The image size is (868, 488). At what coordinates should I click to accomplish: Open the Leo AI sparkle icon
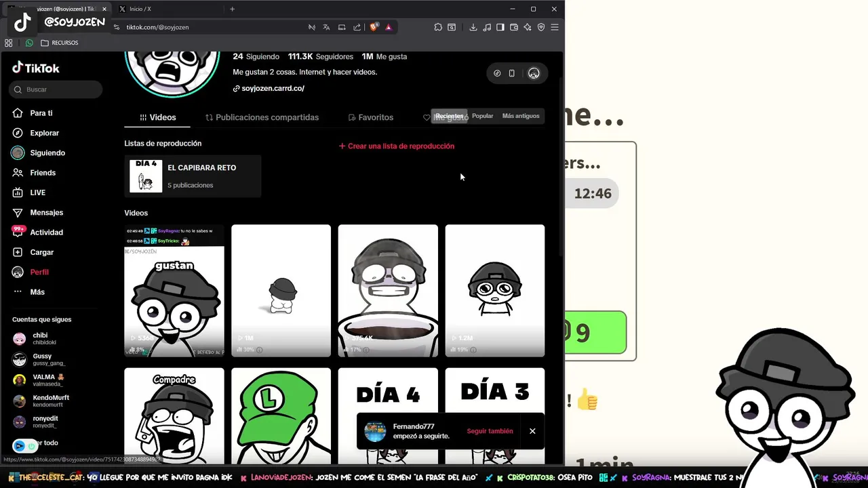coord(528,27)
